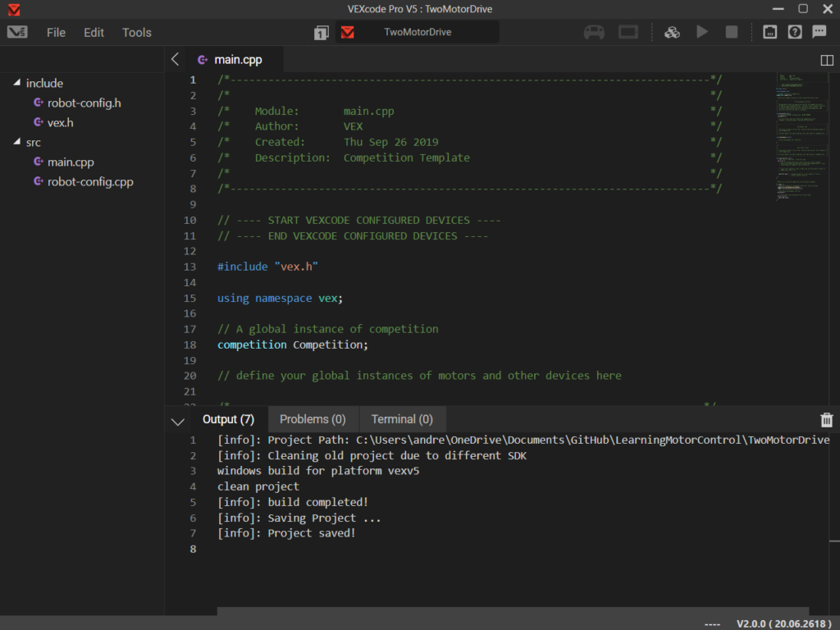Viewport: 840px width, 630px height.
Task: Click the 'using namespace vex;' line
Action: (280, 299)
